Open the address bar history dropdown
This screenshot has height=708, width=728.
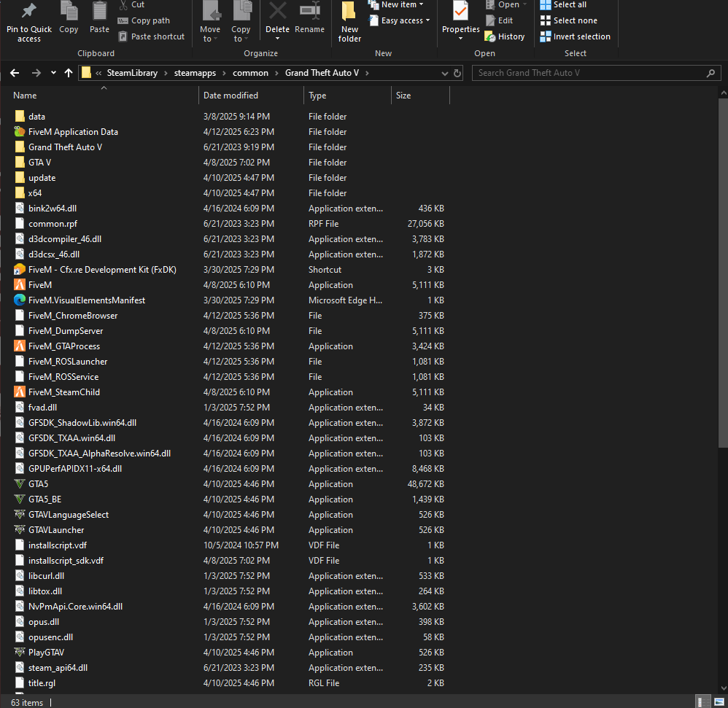444,73
